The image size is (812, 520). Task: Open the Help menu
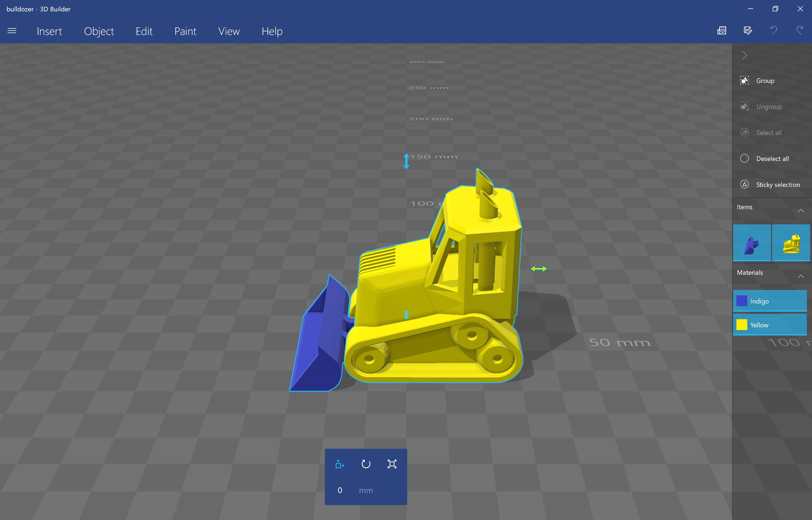click(272, 31)
